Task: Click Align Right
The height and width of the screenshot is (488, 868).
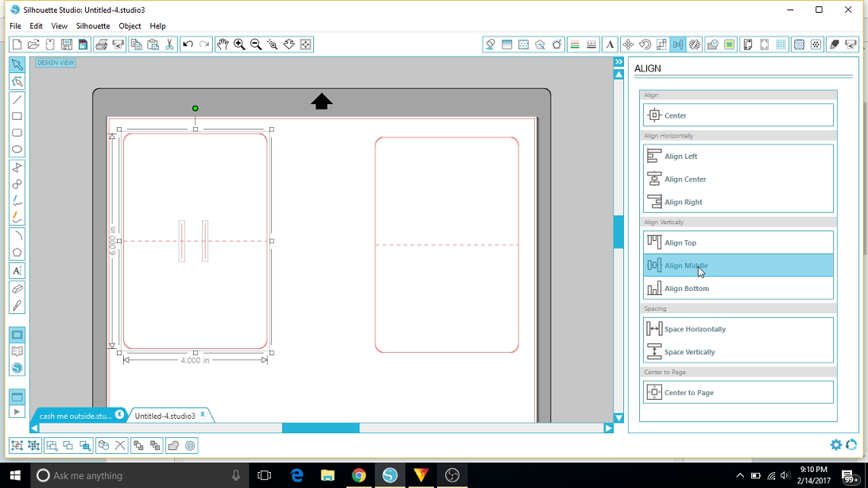Action: tap(738, 201)
